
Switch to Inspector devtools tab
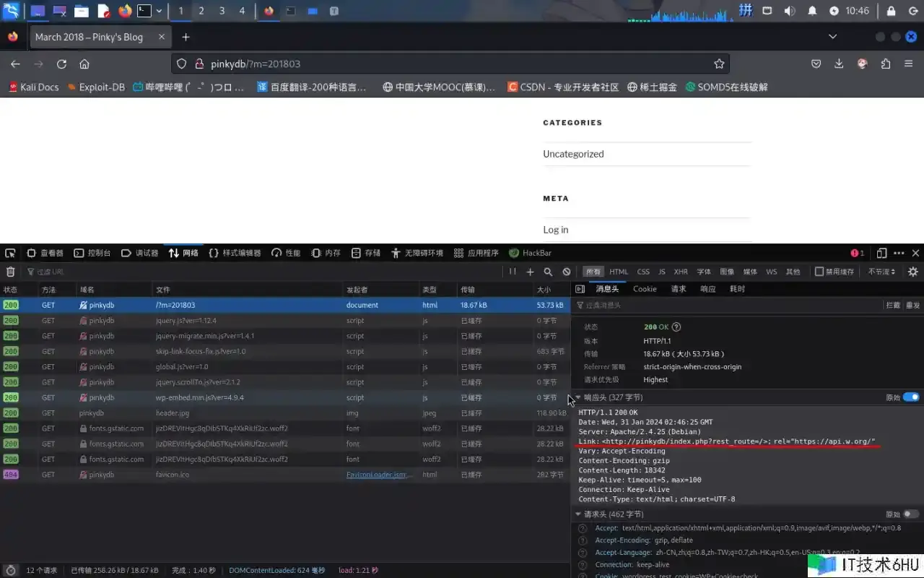point(45,253)
